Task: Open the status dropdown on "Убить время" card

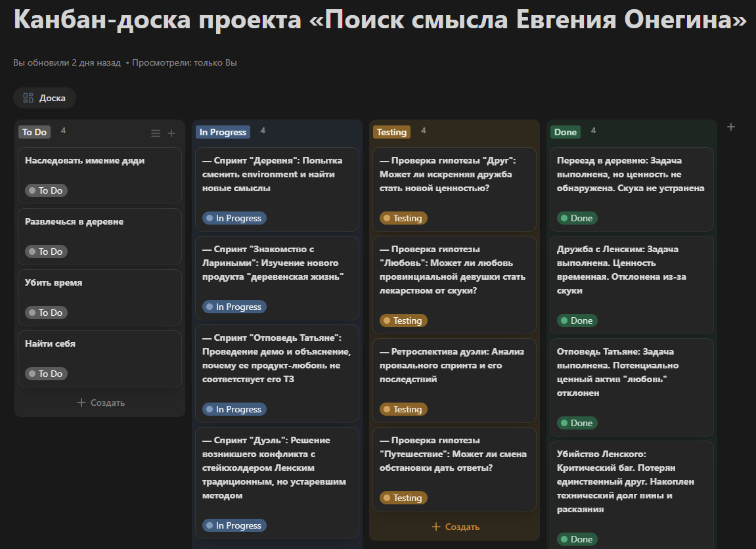Action: click(46, 313)
